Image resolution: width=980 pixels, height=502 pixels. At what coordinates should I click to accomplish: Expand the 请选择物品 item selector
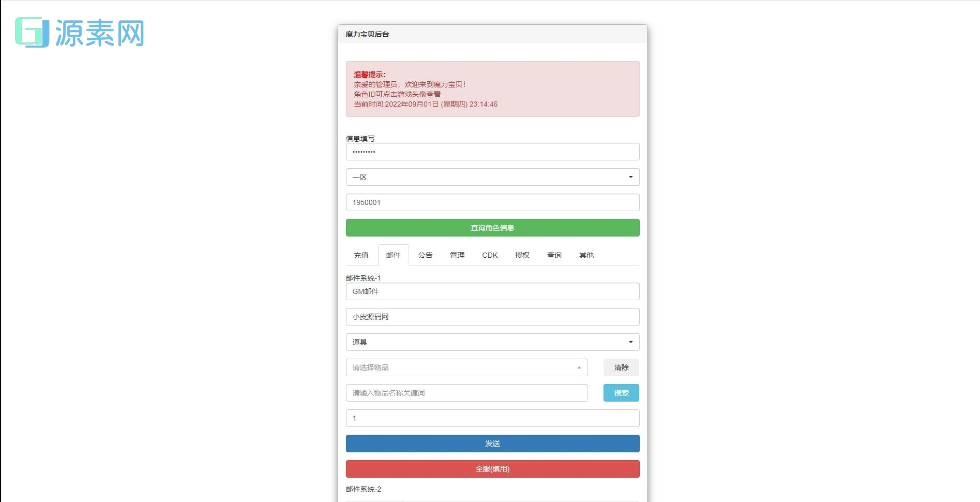tap(466, 367)
